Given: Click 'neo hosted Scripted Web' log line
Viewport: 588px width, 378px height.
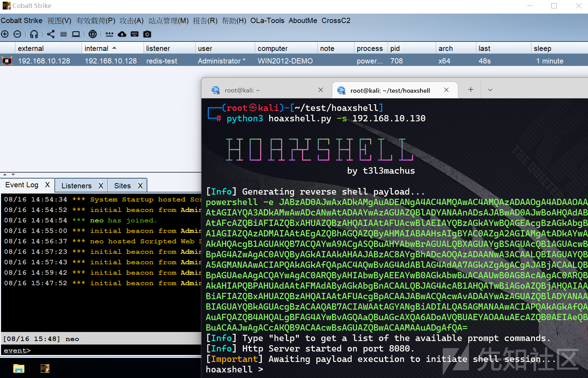Looking at the screenshot, I should pos(103,241).
